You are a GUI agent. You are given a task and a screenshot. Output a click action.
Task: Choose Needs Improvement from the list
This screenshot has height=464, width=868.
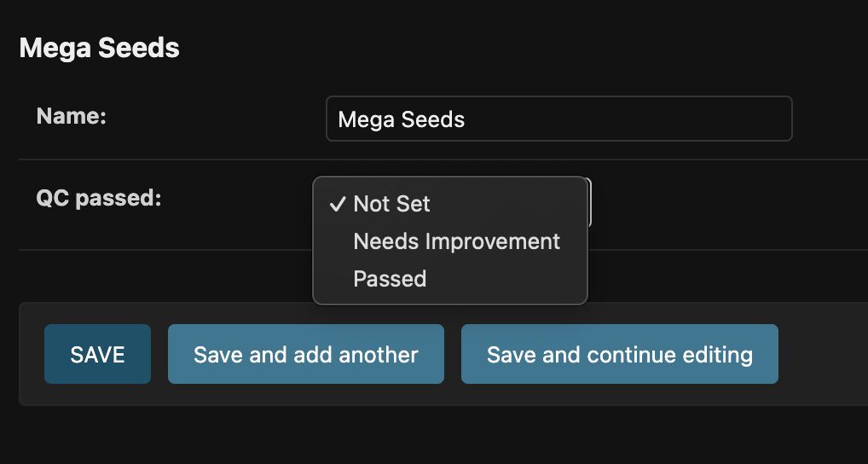pos(456,241)
